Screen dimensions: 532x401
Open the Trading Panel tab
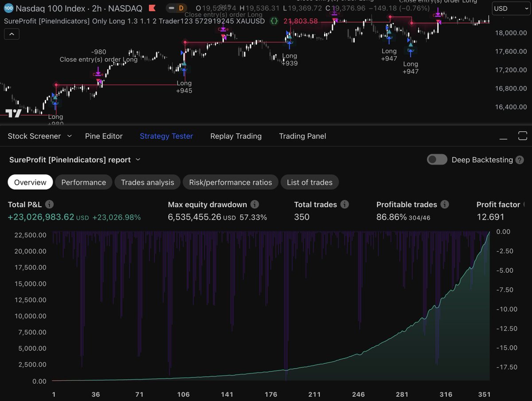pyautogui.click(x=302, y=136)
